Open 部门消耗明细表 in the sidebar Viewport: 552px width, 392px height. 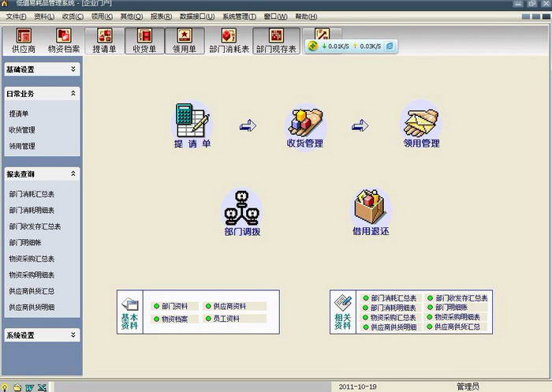tap(32, 211)
